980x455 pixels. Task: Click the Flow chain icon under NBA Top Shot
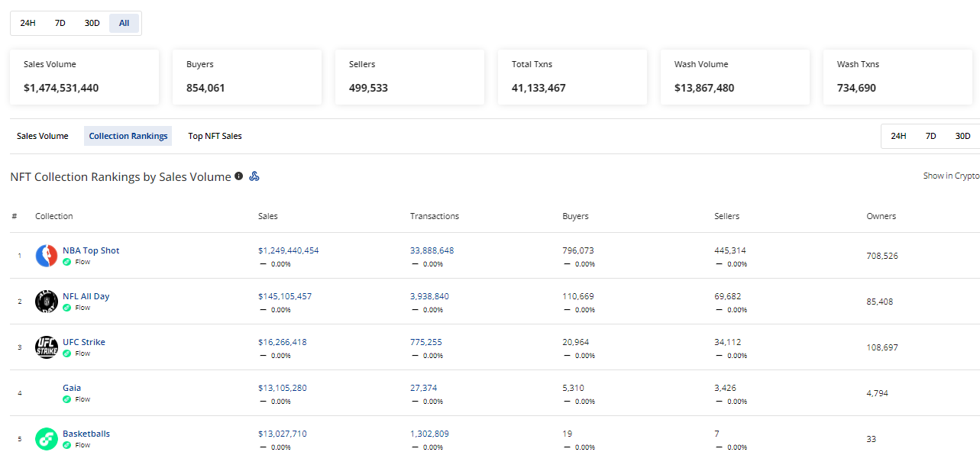(67, 262)
